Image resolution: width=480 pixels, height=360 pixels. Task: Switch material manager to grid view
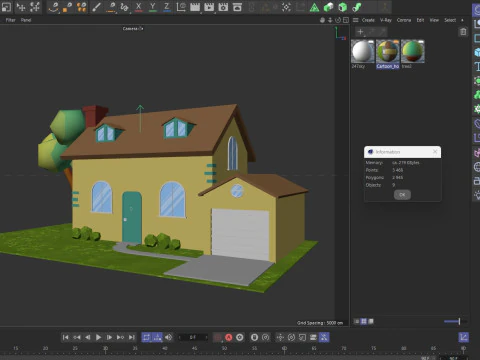pyautogui.click(x=364, y=321)
